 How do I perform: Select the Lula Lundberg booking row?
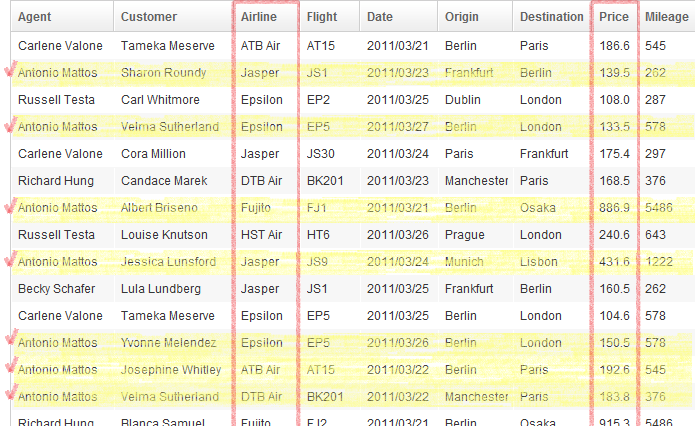click(353, 289)
